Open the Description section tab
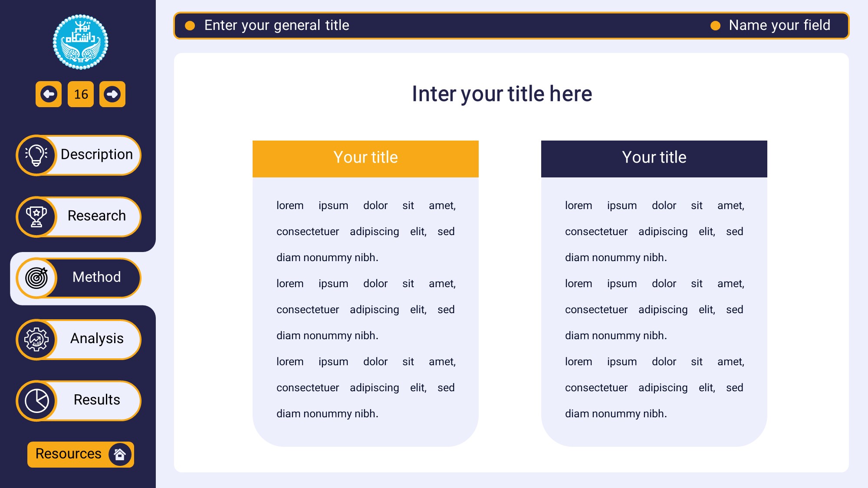This screenshot has width=868, height=488. click(96, 155)
